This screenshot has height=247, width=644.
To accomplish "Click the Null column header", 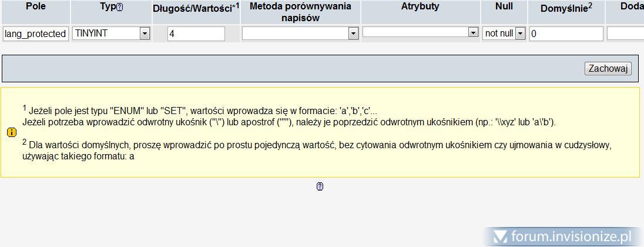I will (x=504, y=6).
